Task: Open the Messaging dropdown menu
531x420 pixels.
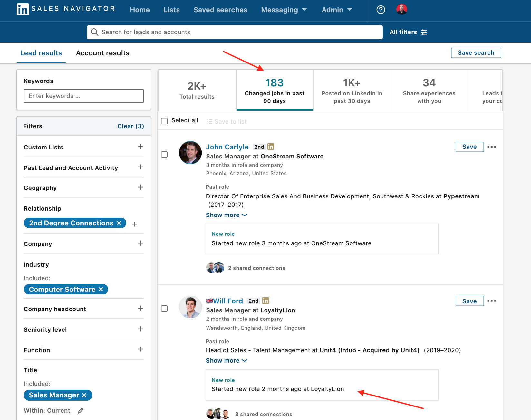Action: [284, 10]
